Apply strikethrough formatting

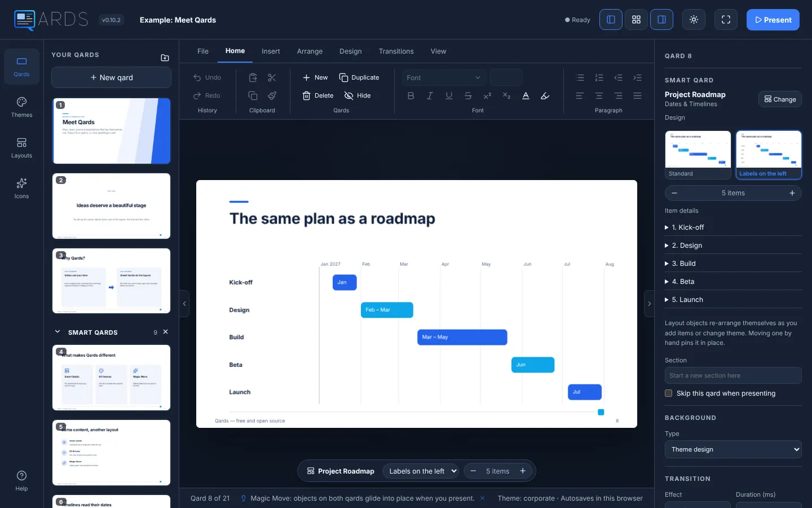pos(468,95)
